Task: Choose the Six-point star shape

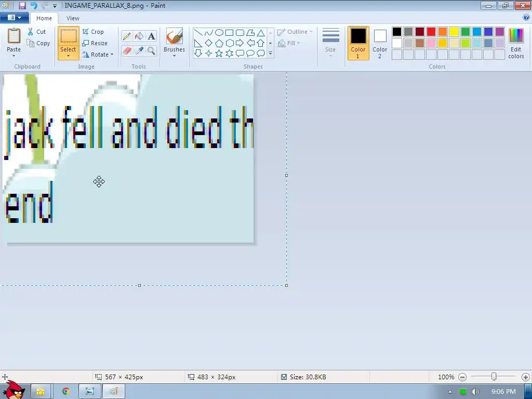Action: tap(229, 54)
